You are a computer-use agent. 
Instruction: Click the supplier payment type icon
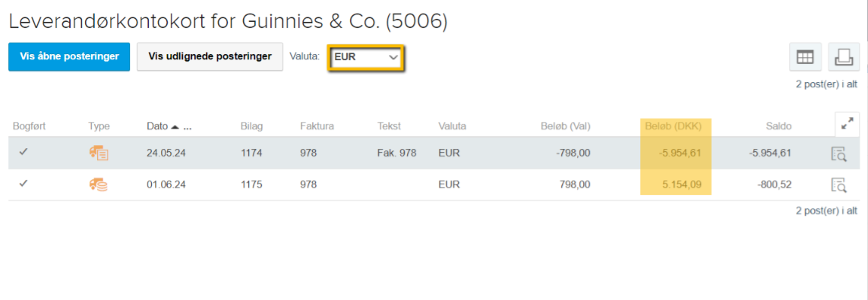pyautogui.click(x=99, y=185)
